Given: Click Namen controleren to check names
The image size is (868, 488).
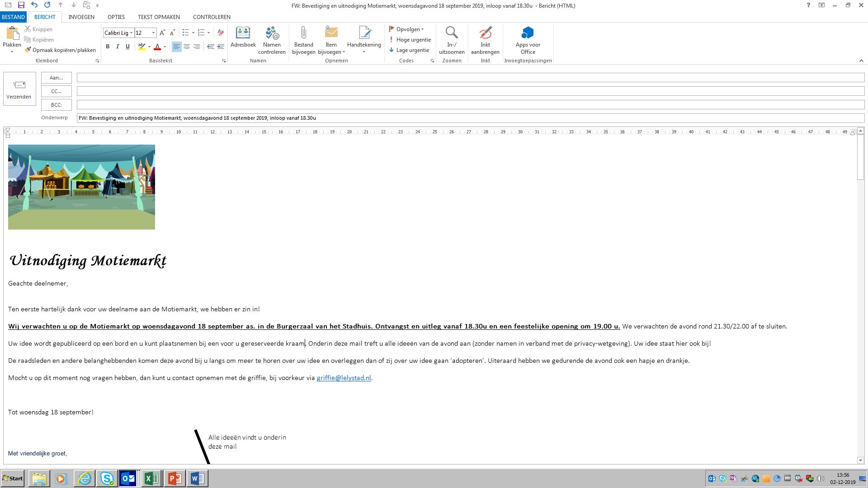Looking at the screenshot, I should (x=272, y=40).
